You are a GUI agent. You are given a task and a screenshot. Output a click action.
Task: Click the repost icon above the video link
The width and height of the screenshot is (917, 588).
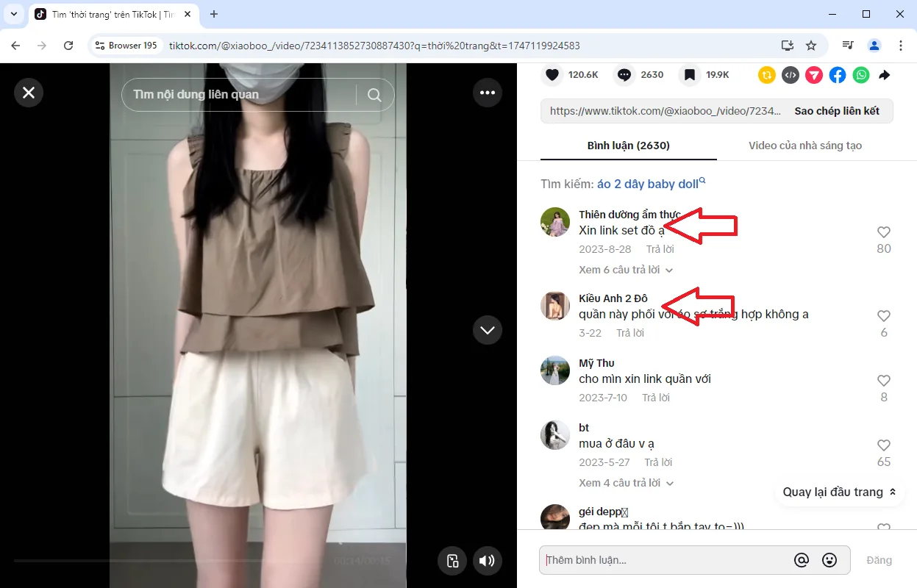click(766, 74)
